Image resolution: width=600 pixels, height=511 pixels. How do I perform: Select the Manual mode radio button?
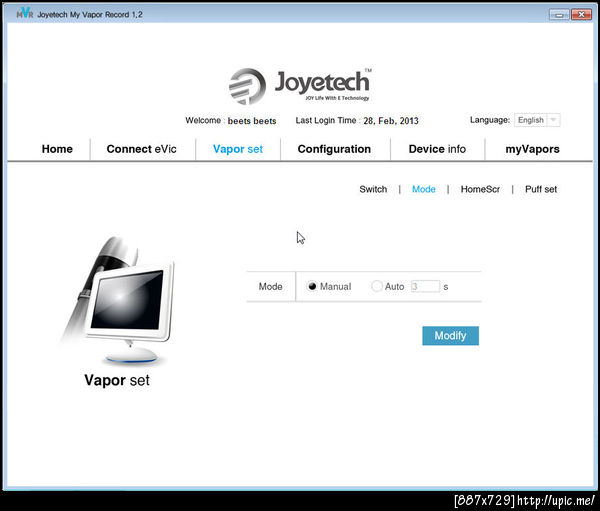(312, 286)
